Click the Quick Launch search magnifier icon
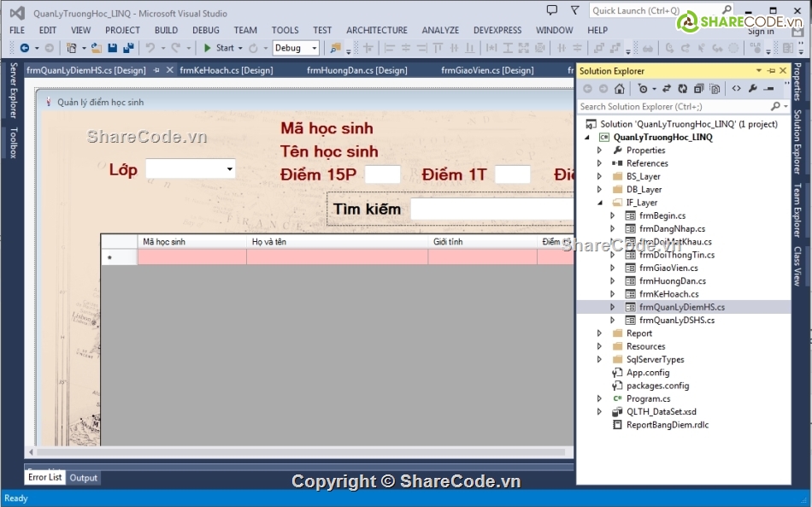The image size is (812, 507). [x=727, y=10]
